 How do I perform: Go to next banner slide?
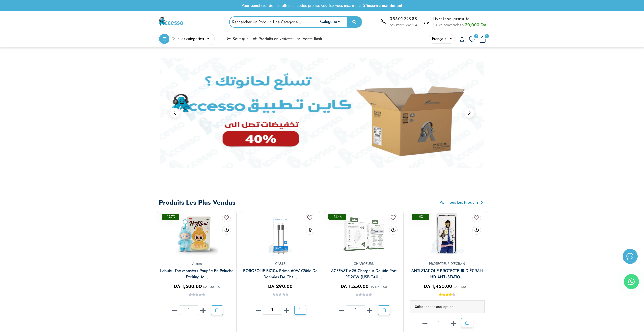click(x=469, y=113)
